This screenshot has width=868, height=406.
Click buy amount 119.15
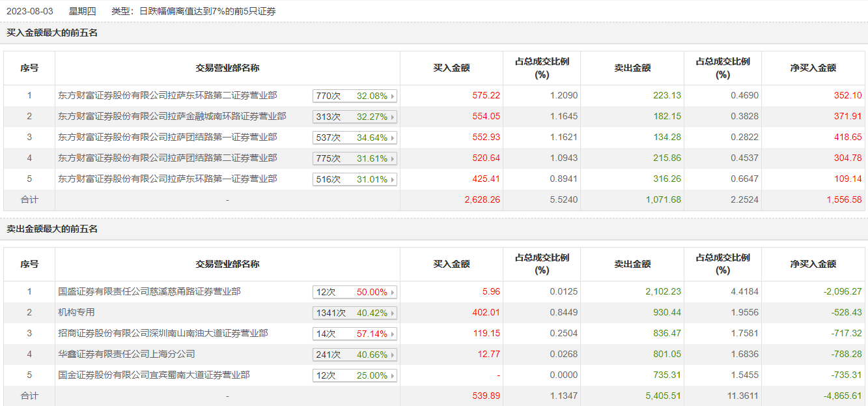point(486,333)
